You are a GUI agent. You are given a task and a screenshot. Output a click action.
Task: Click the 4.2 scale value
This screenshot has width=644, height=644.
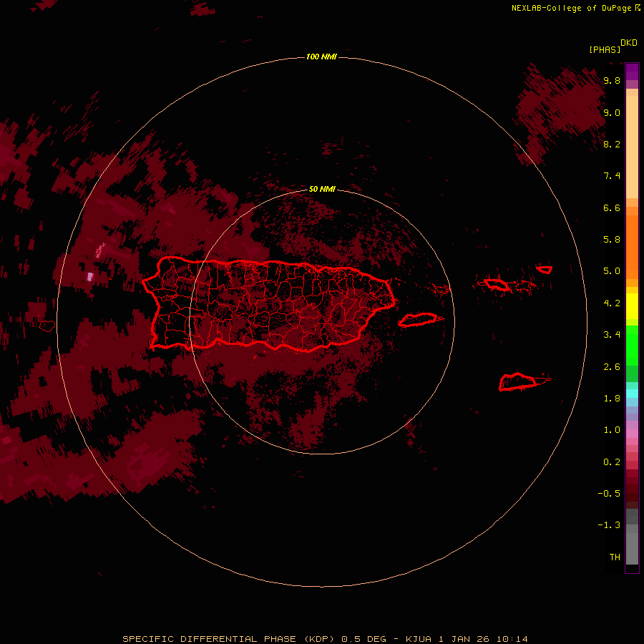coord(612,303)
